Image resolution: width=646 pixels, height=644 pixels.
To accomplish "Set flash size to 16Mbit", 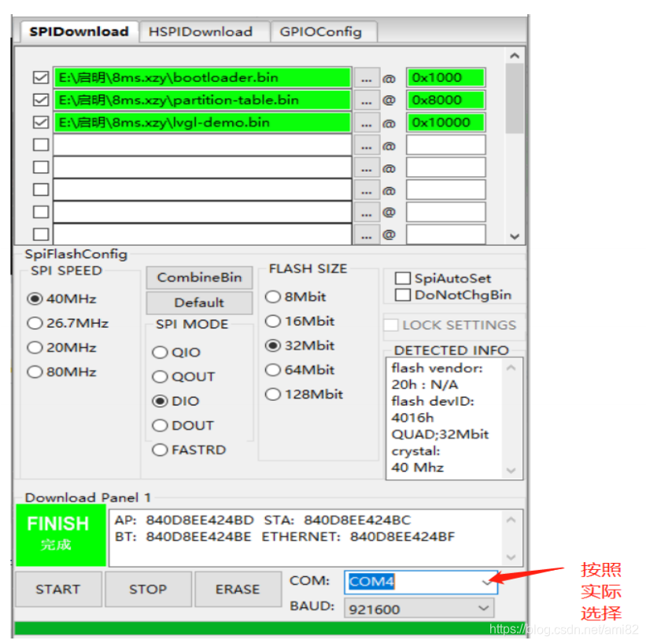I will click(300, 320).
